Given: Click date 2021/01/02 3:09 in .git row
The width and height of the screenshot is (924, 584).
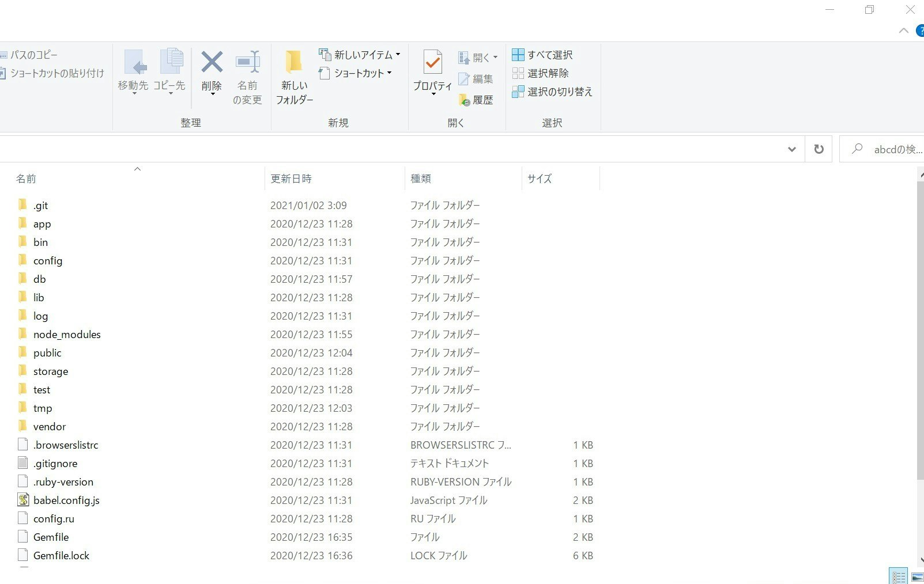Looking at the screenshot, I should coord(308,205).
